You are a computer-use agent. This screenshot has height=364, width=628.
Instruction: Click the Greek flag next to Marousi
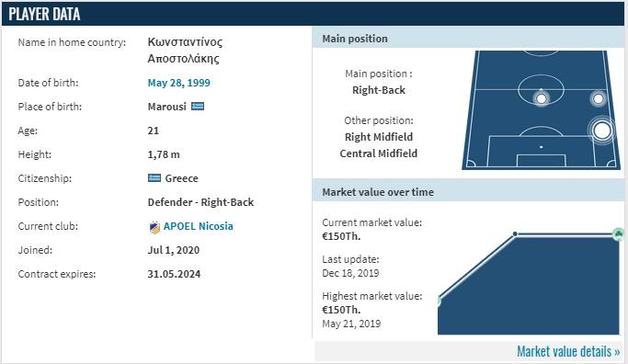click(198, 106)
